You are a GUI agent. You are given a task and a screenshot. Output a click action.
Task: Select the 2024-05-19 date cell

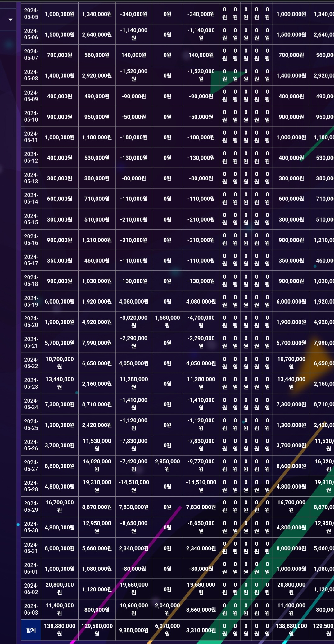tap(31, 301)
